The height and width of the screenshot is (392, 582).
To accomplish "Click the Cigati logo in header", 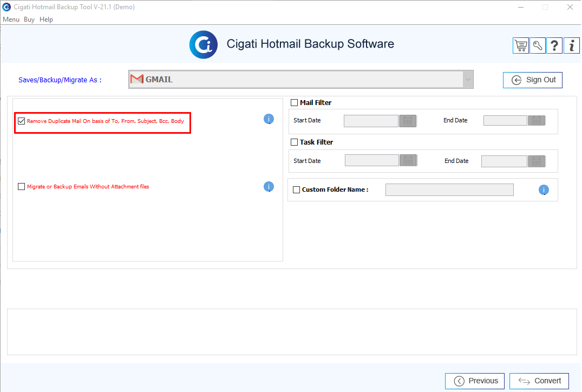I will pos(204,44).
